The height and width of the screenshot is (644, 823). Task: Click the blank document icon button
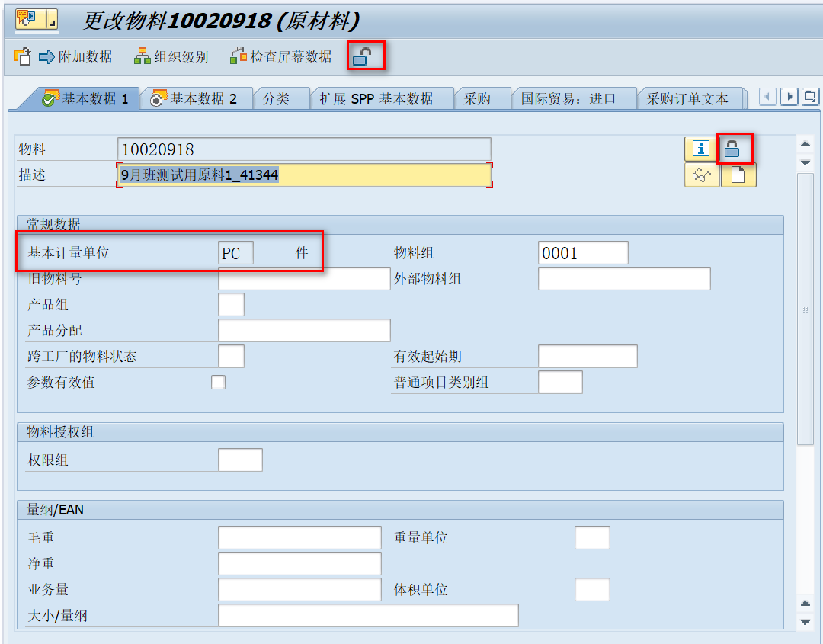coord(738,175)
